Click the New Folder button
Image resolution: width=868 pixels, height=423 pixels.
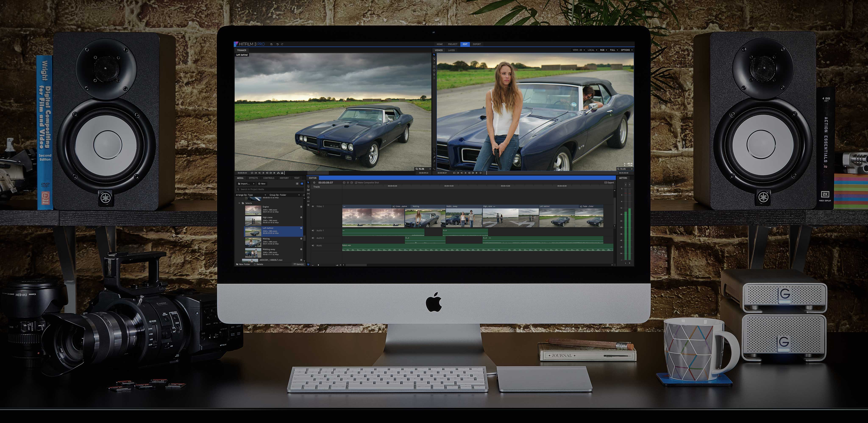(x=243, y=264)
